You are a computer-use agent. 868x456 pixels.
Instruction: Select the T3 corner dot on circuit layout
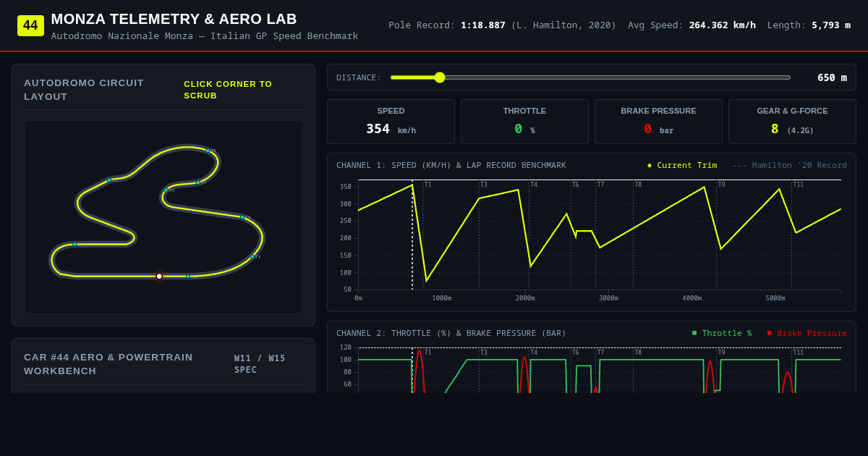click(252, 257)
